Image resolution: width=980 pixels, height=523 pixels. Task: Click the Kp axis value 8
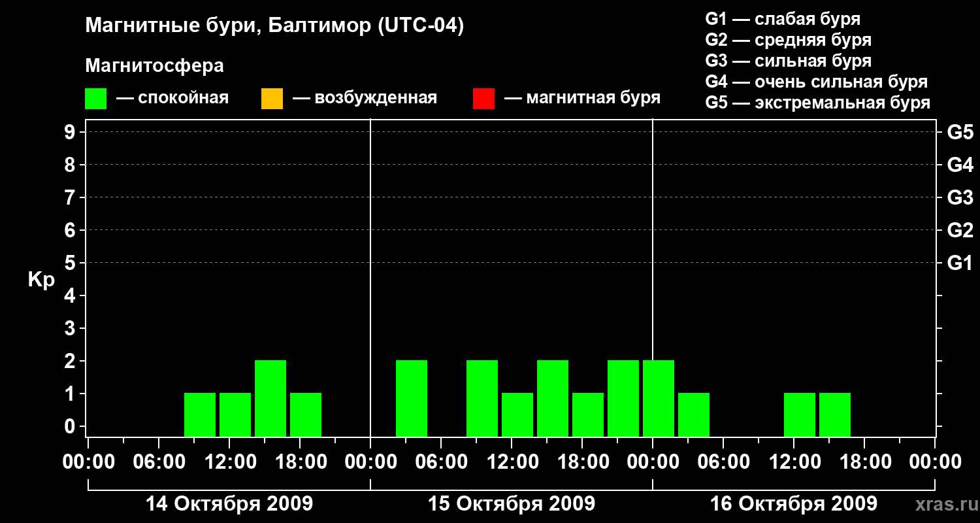(71, 165)
